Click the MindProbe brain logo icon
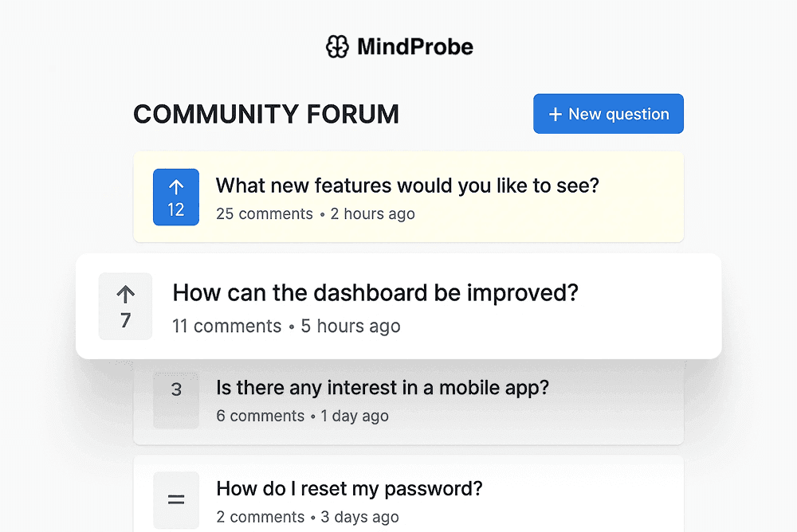 pyautogui.click(x=337, y=47)
